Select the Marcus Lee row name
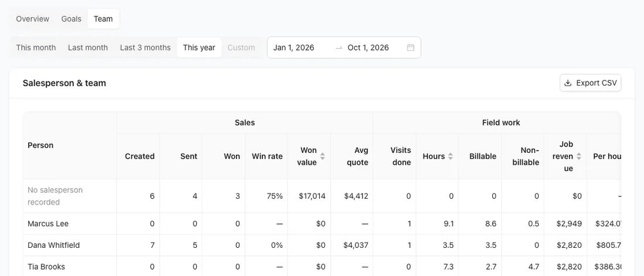Image resolution: width=644 pixels, height=276 pixels. pyautogui.click(x=48, y=224)
